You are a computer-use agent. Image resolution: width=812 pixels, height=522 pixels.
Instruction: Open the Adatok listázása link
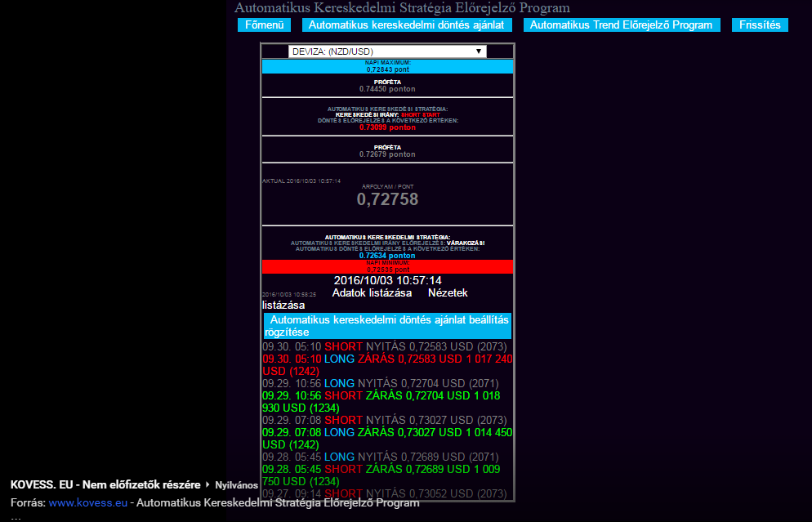click(x=372, y=292)
